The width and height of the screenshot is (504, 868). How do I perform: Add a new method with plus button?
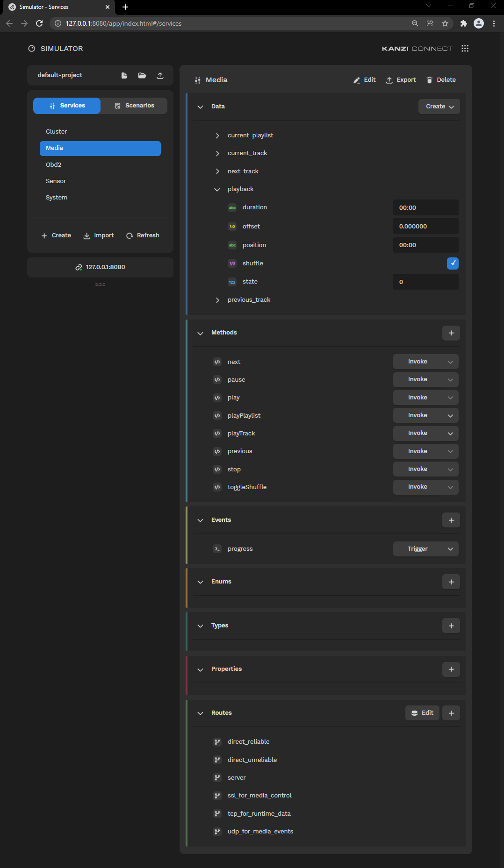tap(451, 333)
